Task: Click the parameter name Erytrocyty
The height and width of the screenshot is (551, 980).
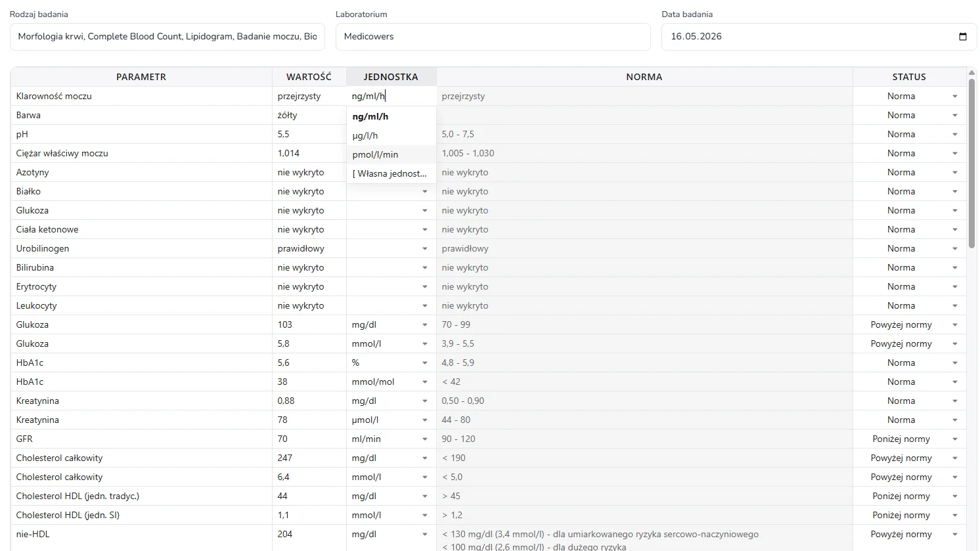Action: pyautogui.click(x=37, y=286)
